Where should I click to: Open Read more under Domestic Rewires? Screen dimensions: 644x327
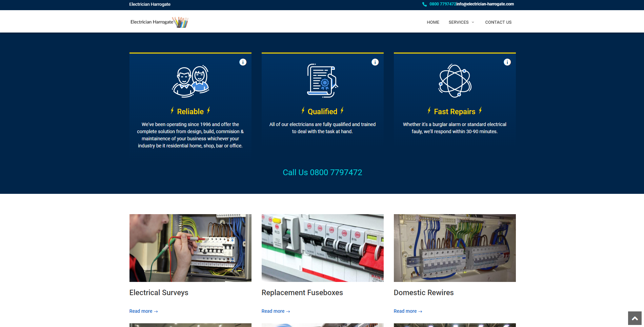(x=408, y=311)
